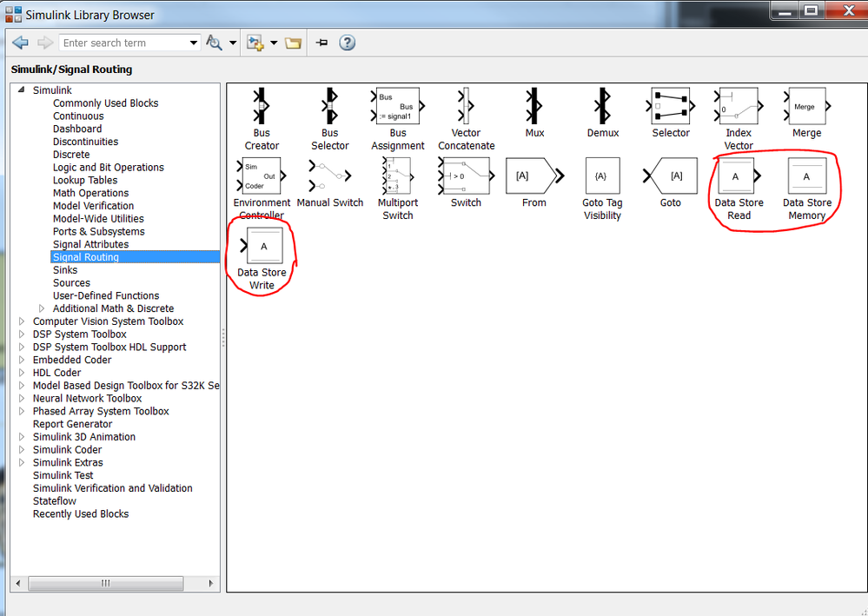This screenshot has width=868, height=616.
Task: Select Signal Attributes library
Action: point(90,244)
